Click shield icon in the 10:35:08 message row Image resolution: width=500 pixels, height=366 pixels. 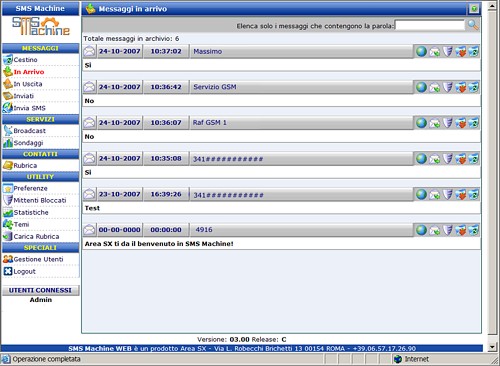point(448,159)
